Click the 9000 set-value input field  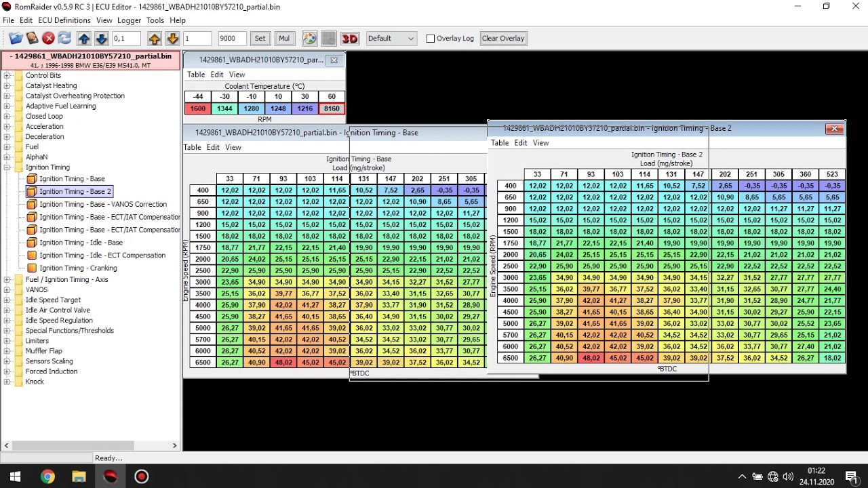coord(232,39)
